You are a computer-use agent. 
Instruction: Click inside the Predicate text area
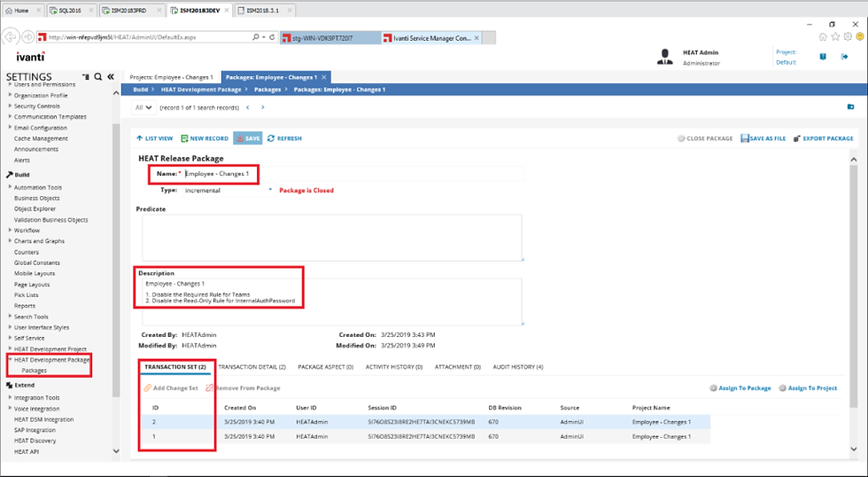(x=332, y=238)
